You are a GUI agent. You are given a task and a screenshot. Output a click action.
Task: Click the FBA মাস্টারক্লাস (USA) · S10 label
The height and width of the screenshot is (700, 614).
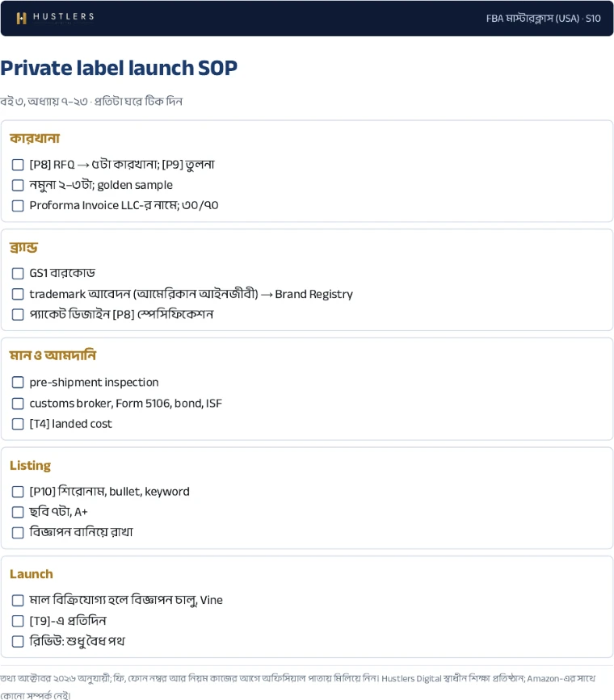tap(544, 19)
